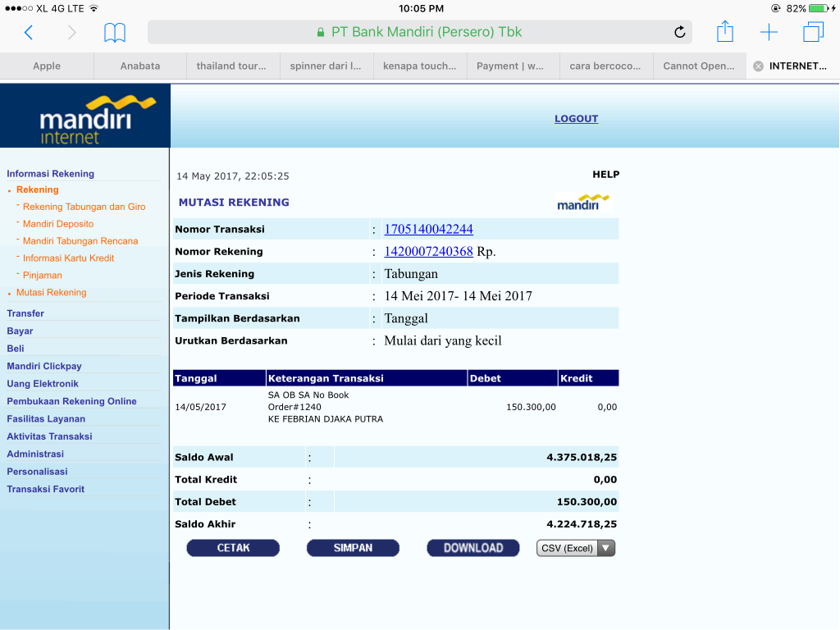Viewport: 840px width, 630px height.
Task: Select Rekening in the sidebar
Action: [x=38, y=189]
